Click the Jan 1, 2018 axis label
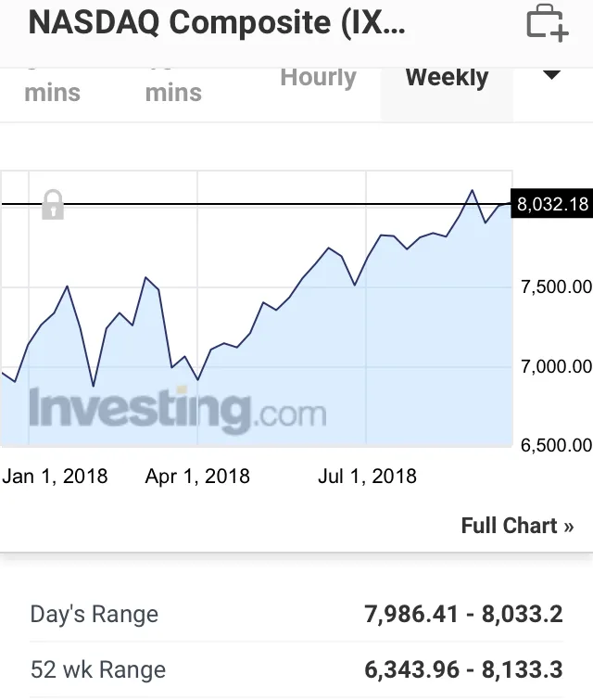593x700 pixels. [x=55, y=477]
